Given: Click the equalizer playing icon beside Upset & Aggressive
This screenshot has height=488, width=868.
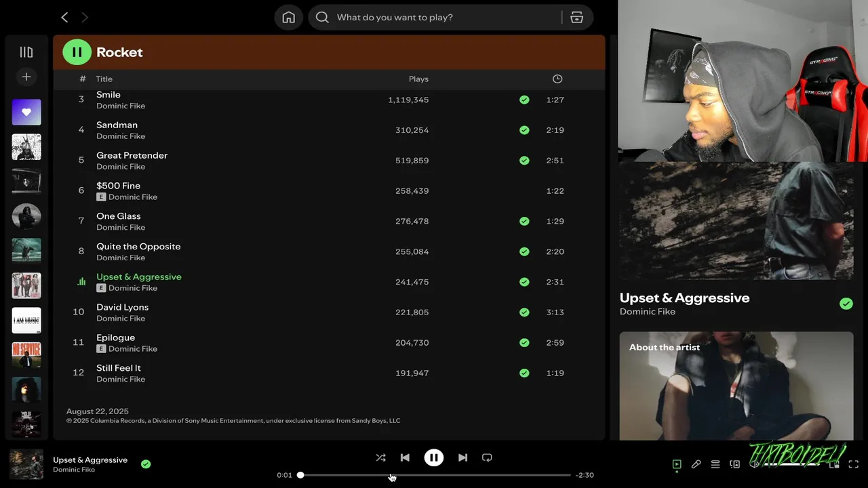Looking at the screenshot, I should coord(81,282).
